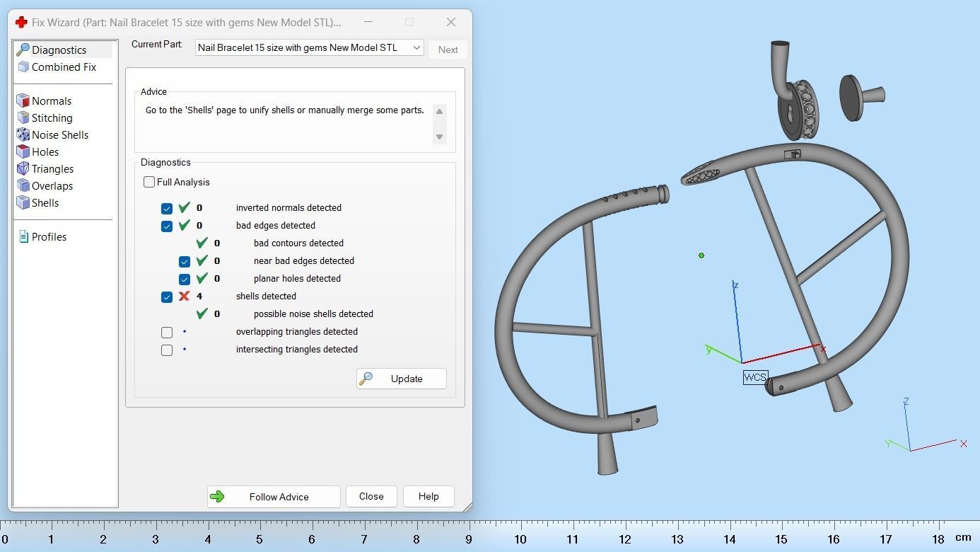Click green check next to possible noise shells
The image size is (980, 552).
tap(202, 314)
